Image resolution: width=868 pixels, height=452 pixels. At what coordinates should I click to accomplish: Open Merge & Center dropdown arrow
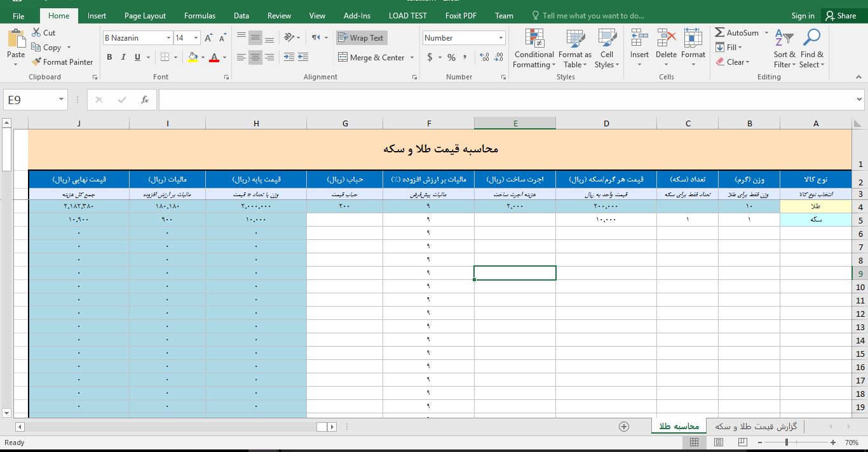tap(412, 57)
